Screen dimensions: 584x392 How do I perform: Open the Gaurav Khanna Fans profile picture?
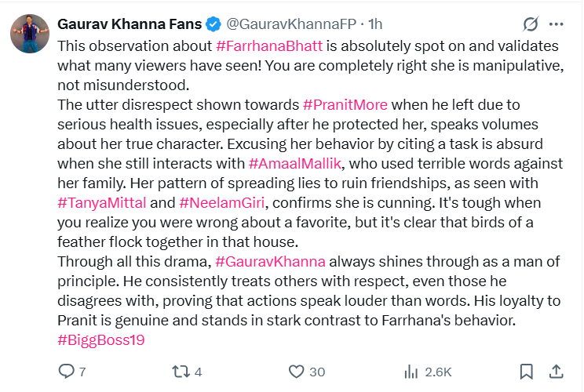pyautogui.click(x=28, y=32)
